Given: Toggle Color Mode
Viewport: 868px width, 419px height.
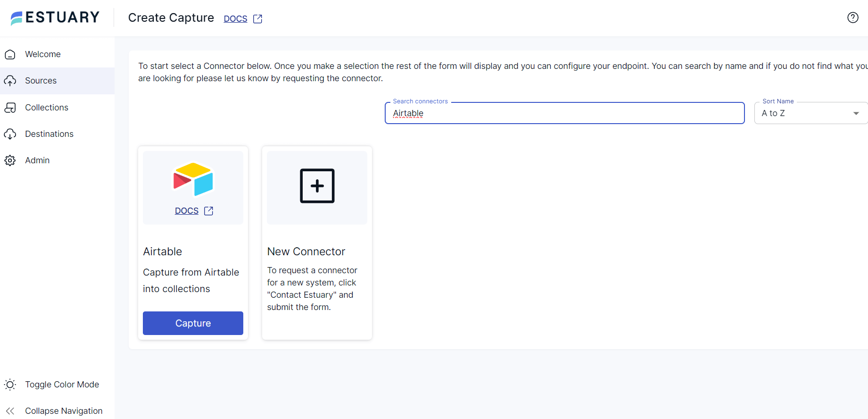Looking at the screenshot, I should tap(57, 385).
